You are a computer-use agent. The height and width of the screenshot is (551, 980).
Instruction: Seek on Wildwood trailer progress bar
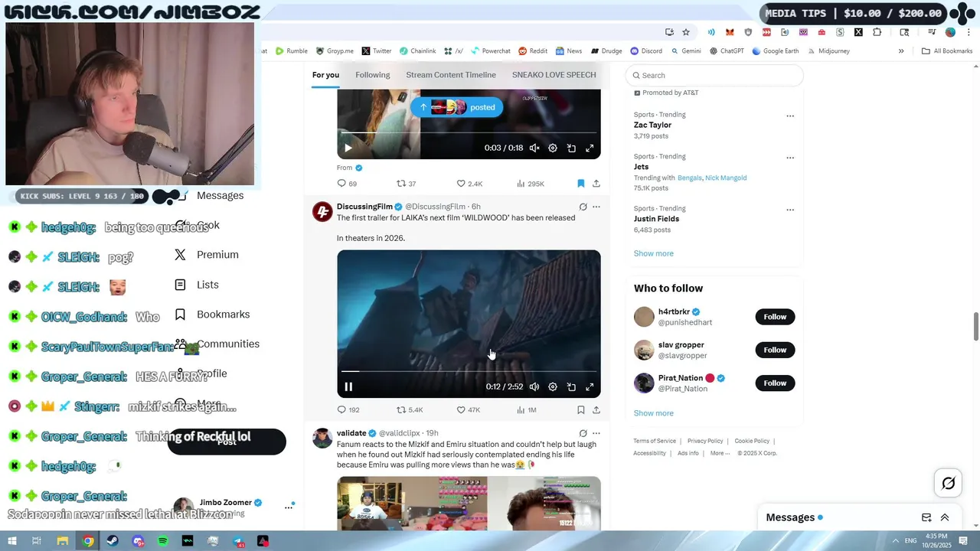(x=469, y=372)
